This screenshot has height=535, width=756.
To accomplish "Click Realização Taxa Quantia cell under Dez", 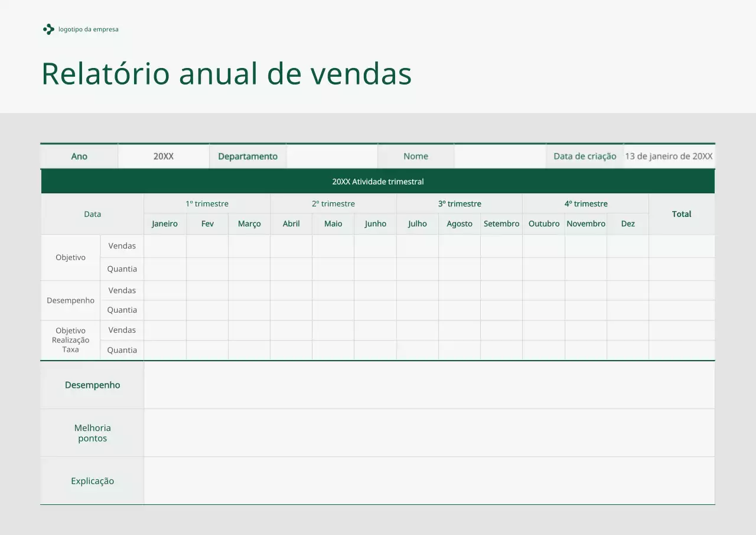I will [x=628, y=350].
